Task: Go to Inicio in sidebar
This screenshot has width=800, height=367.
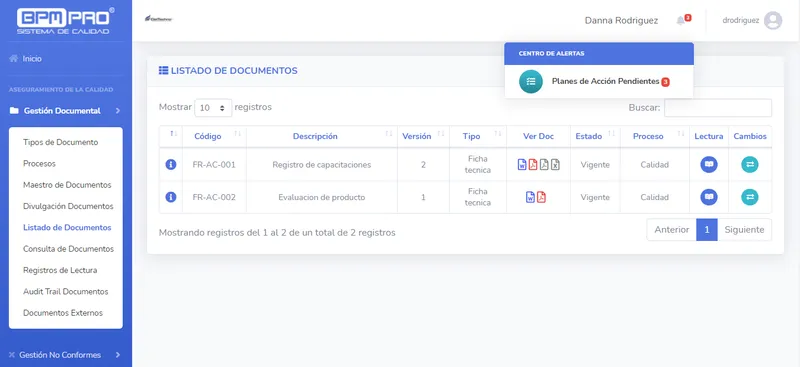Action: pos(32,59)
